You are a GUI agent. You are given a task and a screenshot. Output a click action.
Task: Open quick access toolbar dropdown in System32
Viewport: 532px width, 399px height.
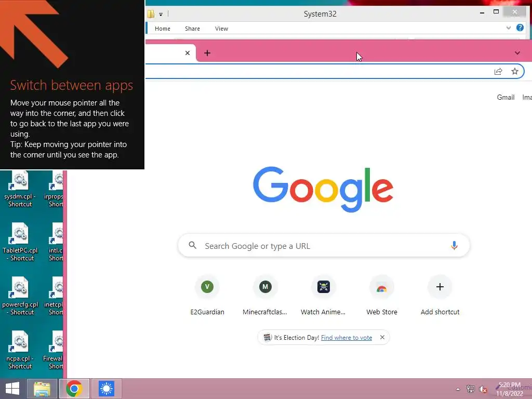(161, 14)
